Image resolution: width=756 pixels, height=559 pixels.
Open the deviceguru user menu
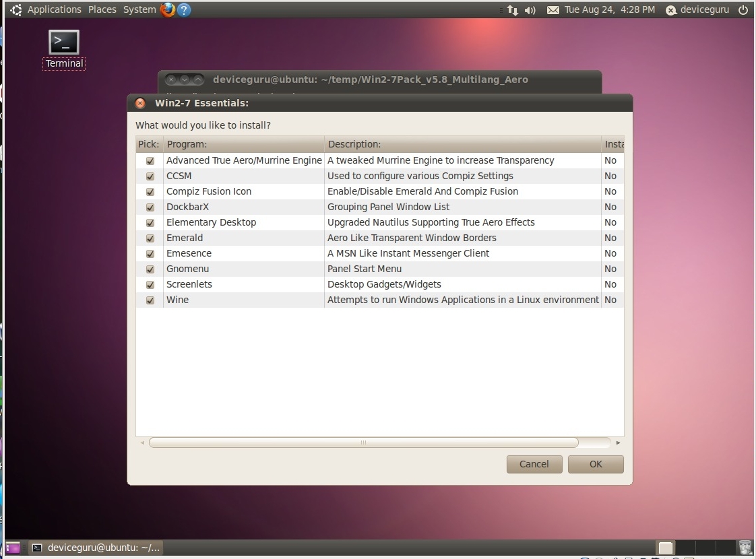click(697, 10)
